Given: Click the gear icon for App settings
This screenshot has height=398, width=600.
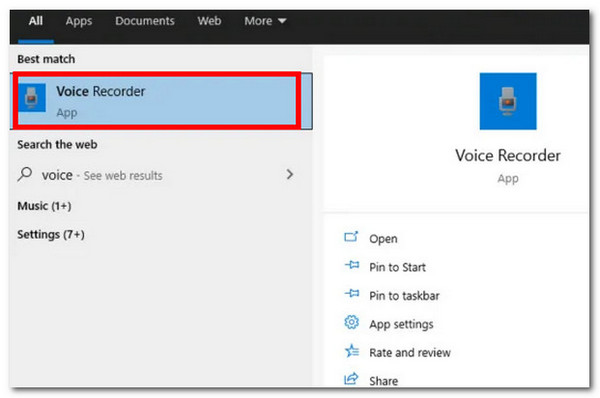Looking at the screenshot, I should [351, 322].
